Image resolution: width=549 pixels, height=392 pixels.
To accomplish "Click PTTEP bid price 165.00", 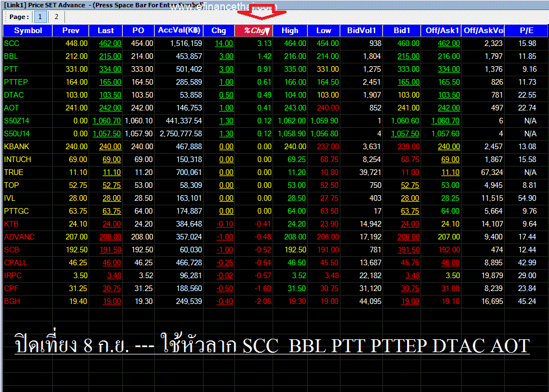I will coord(409,82).
